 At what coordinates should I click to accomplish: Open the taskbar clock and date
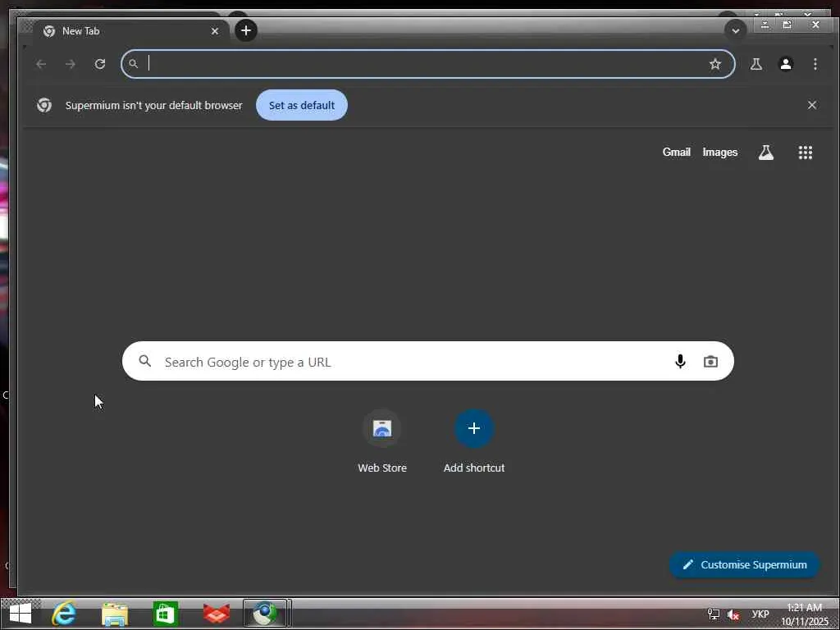pos(804,614)
